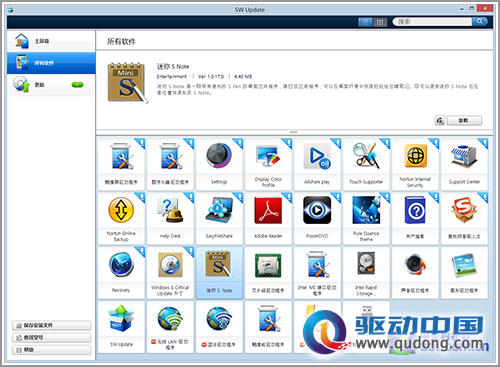Click download badge on Adobe Reader tile

(x=288, y=197)
